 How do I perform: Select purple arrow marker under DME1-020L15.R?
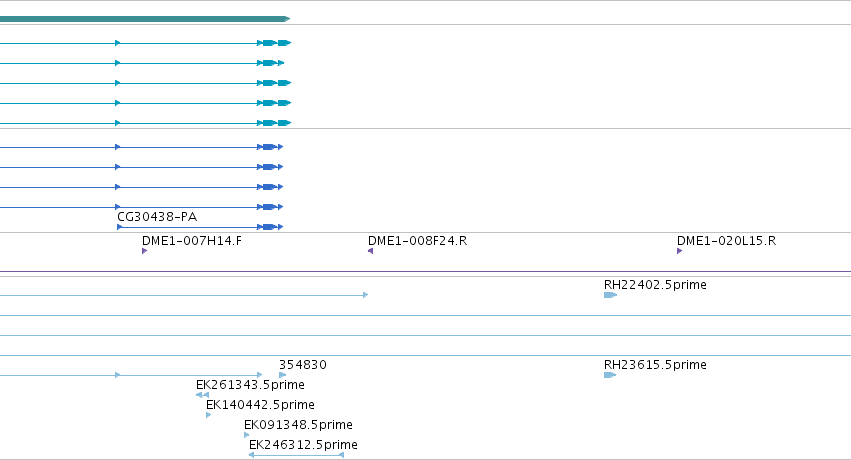click(x=679, y=251)
